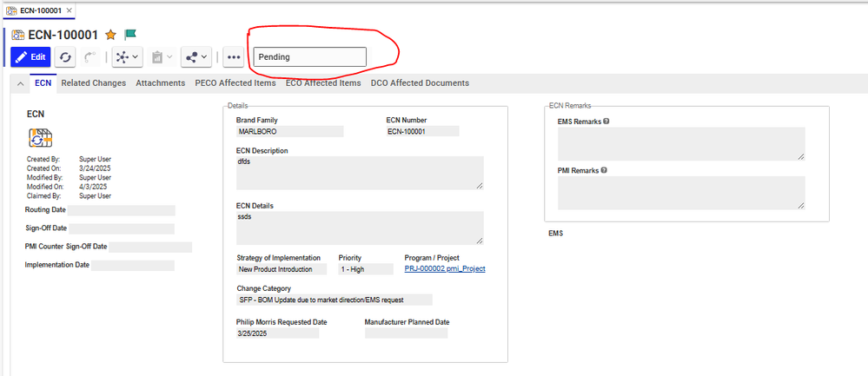Viewport: 868px width, 376px height.
Task: Click the EMS Remarks help icon
Action: click(x=606, y=121)
